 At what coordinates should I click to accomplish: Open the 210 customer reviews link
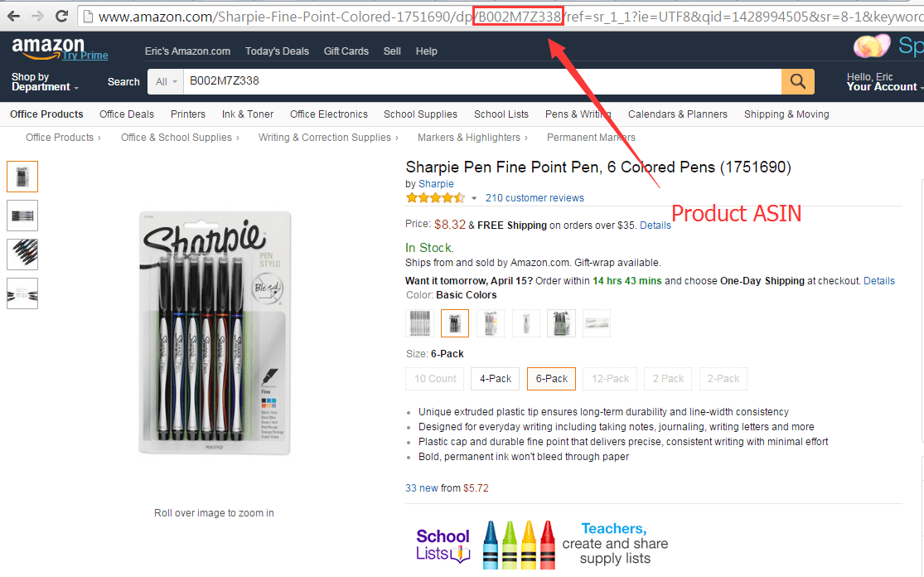pos(535,197)
